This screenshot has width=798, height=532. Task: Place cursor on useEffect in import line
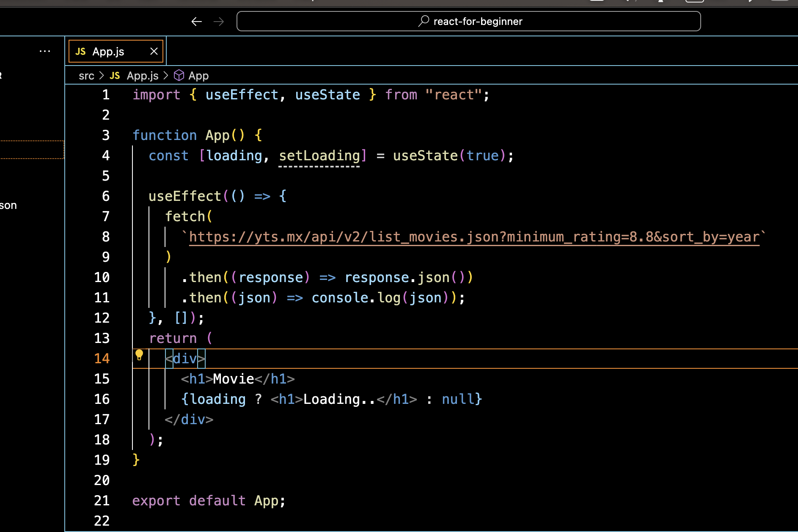(242, 95)
